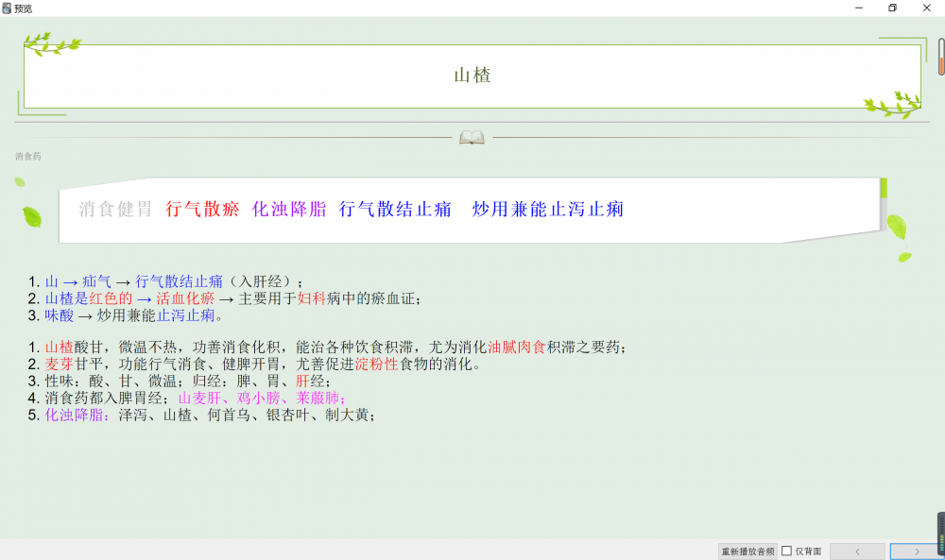The image size is (945, 560).
Task: Click the gray text 消食健胃
Action: pyautogui.click(x=115, y=209)
